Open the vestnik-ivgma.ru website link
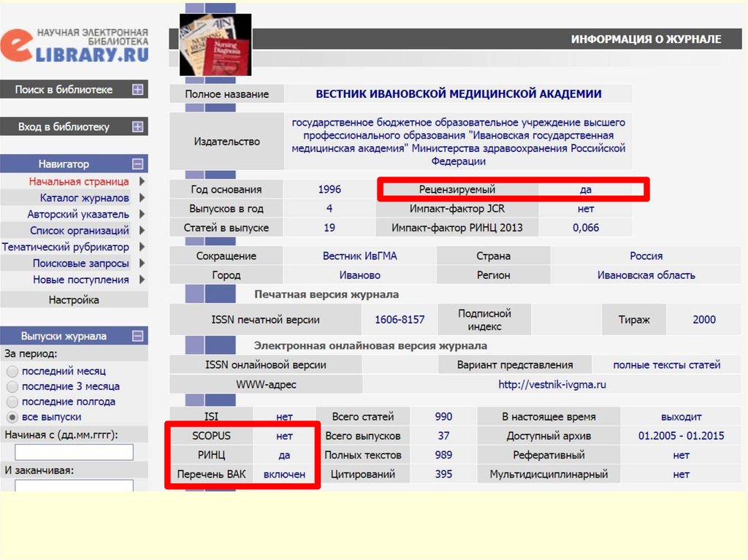748x560 pixels. [552, 384]
